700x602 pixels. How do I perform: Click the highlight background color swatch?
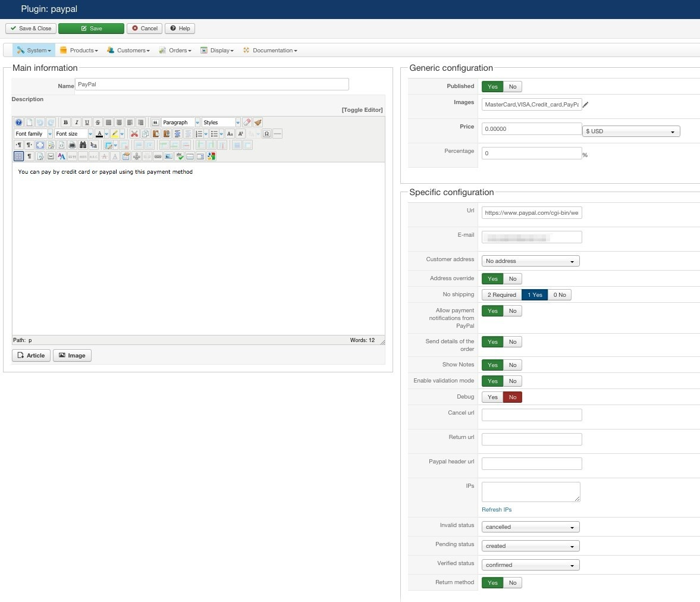pos(115,133)
